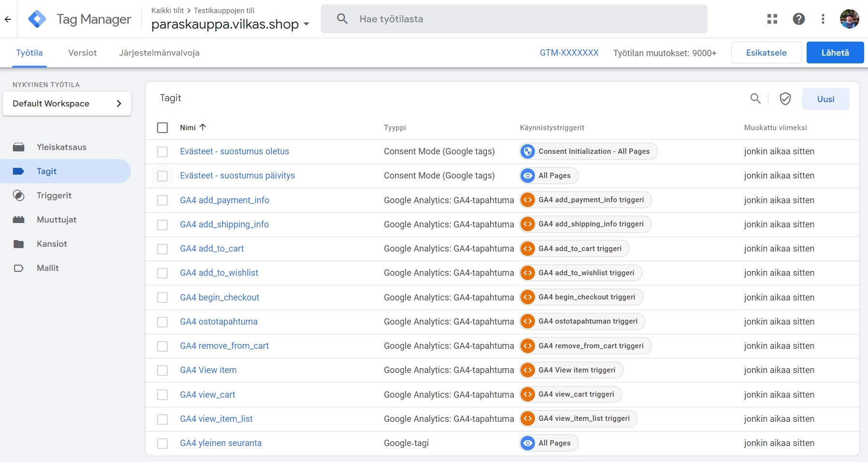The width and height of the screenshot is (868, 462).
Task: Click the Lähetä submit button
Action: 835,53
